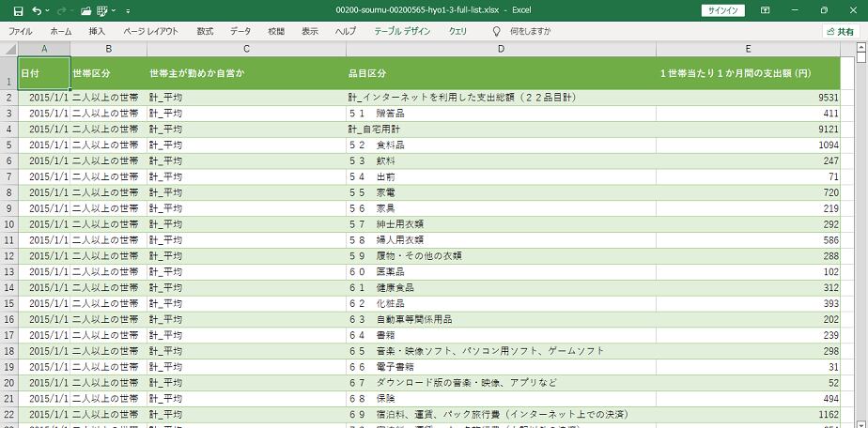Click cell containing ５１ 贈答品

click(501, 114)
